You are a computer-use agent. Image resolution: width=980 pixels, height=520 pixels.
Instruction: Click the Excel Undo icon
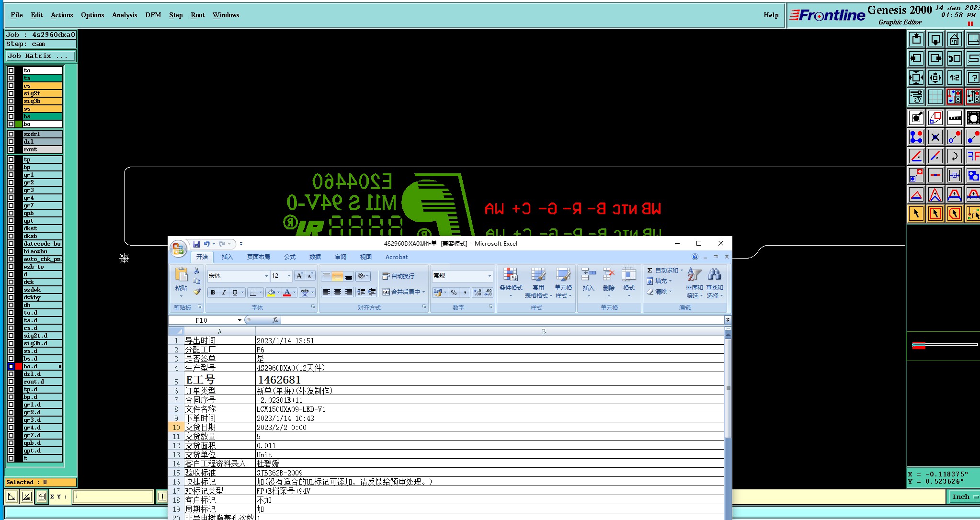[206, 244]
